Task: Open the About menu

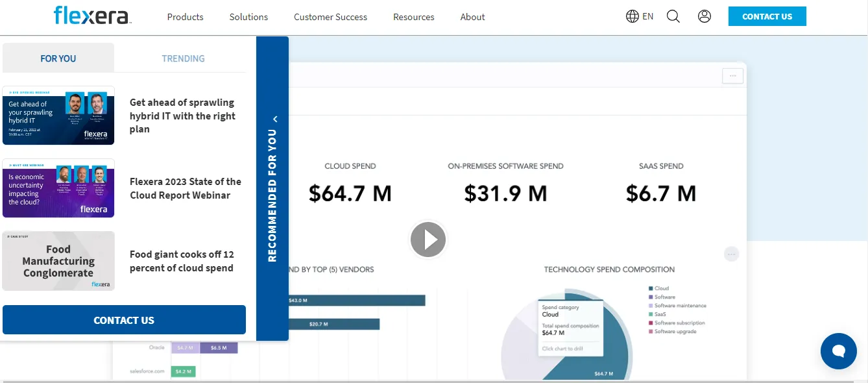Action: click(473, 17)
